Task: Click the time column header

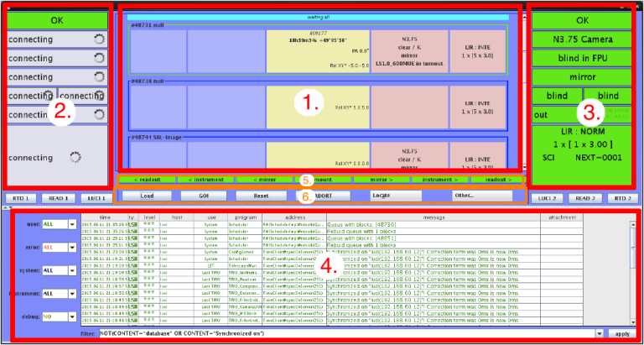Action: [104, 217]
